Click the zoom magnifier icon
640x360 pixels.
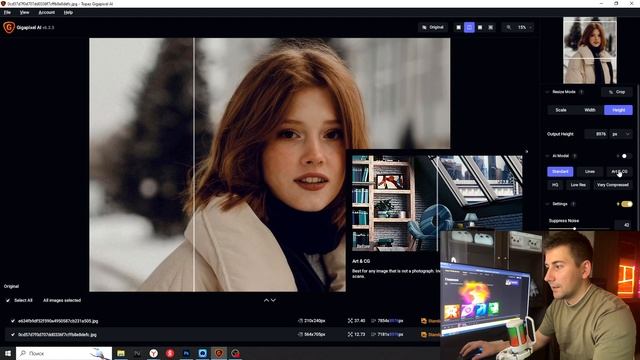click(509, 27)
